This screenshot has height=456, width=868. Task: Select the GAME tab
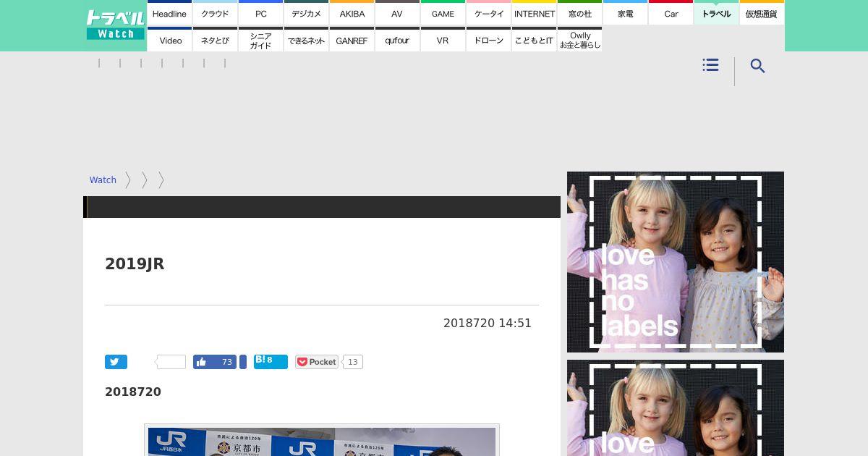pyautogui.click(x=443, y=13)
